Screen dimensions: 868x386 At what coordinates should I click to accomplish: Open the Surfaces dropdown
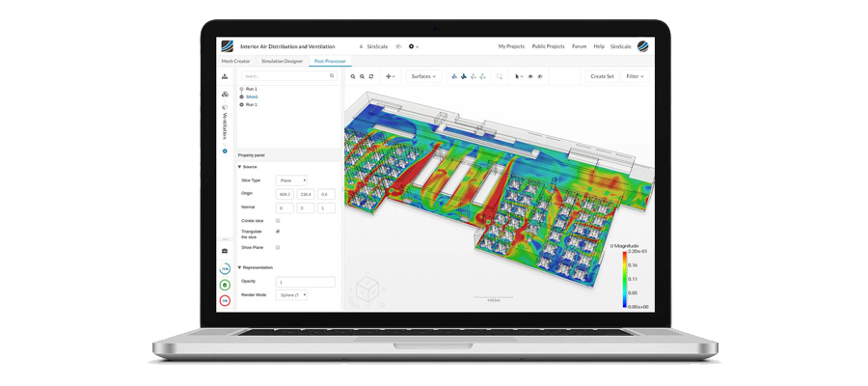tap(424, 76)
